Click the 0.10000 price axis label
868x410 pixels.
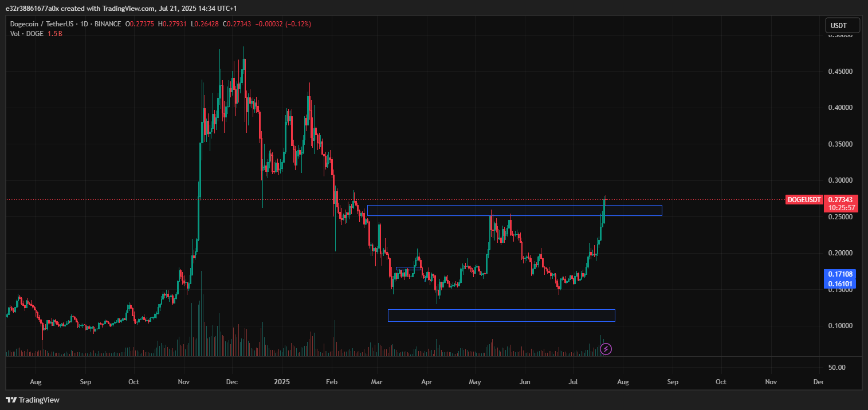click(x=841, y=326)
